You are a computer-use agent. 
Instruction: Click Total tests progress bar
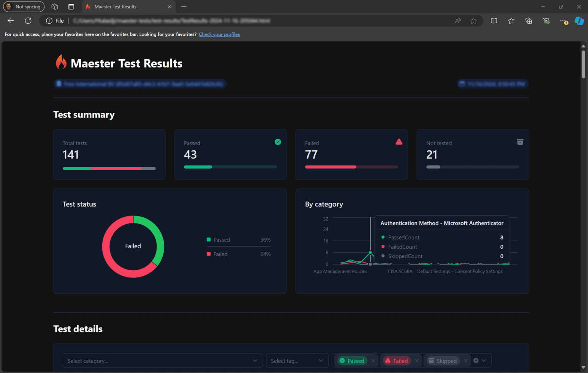click(109, 168)
